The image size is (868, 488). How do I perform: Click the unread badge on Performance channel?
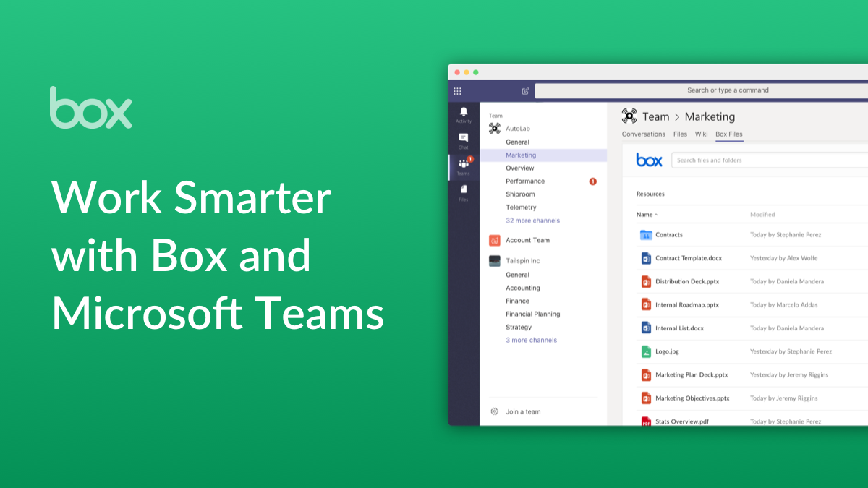point(592,181)
